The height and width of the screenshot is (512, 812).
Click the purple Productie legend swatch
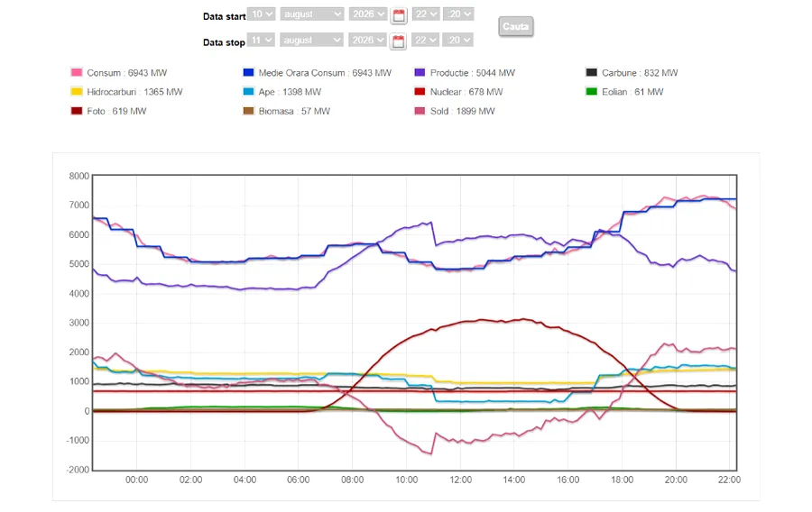coord(420,72)
